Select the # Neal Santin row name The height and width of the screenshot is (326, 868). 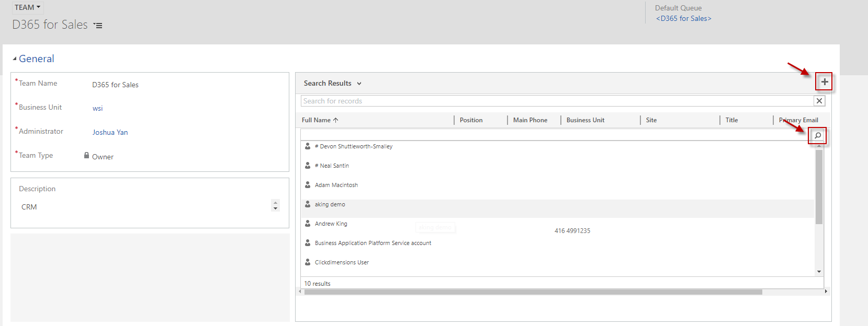point(332,166)
